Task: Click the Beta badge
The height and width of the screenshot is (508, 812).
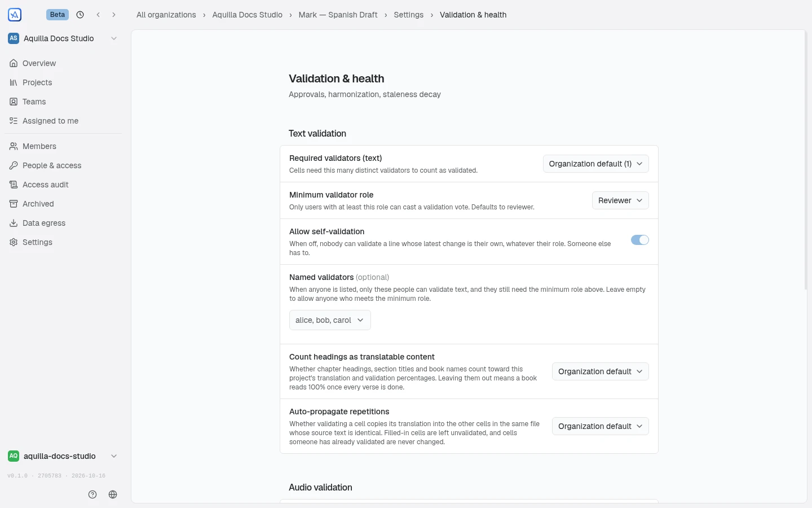Action: 58,15
